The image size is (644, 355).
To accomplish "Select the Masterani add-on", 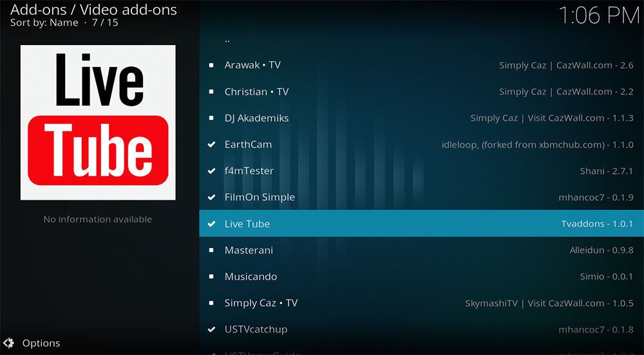I will [x=421, y=250].
